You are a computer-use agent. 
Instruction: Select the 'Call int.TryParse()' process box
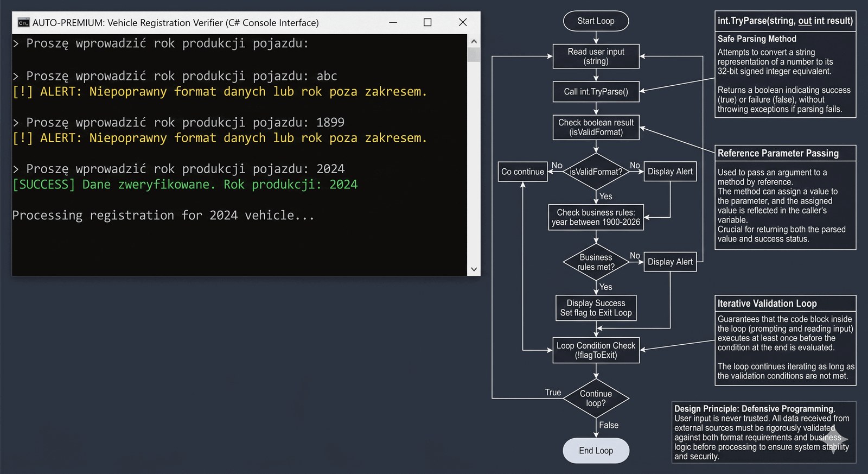click(x=596, y=92)
